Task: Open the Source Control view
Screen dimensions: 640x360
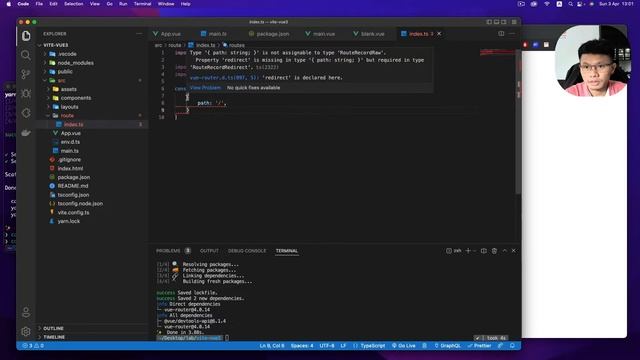Action: 26,74
